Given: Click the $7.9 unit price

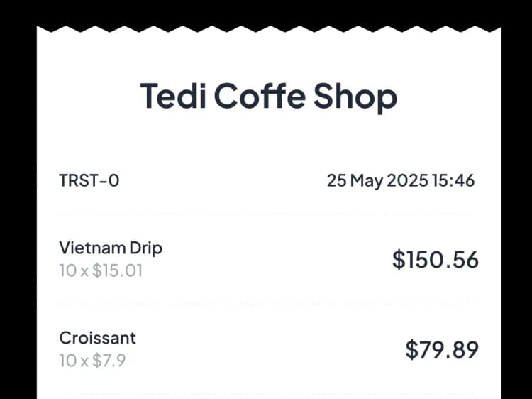Looking at the screenshot, I should tap(109, 361).
